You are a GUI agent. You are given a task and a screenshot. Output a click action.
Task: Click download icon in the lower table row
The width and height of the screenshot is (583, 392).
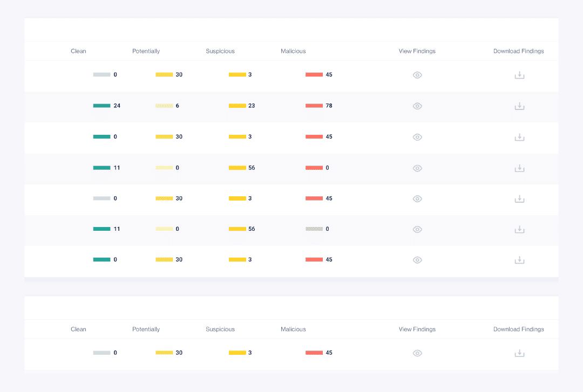click(519, 353)
